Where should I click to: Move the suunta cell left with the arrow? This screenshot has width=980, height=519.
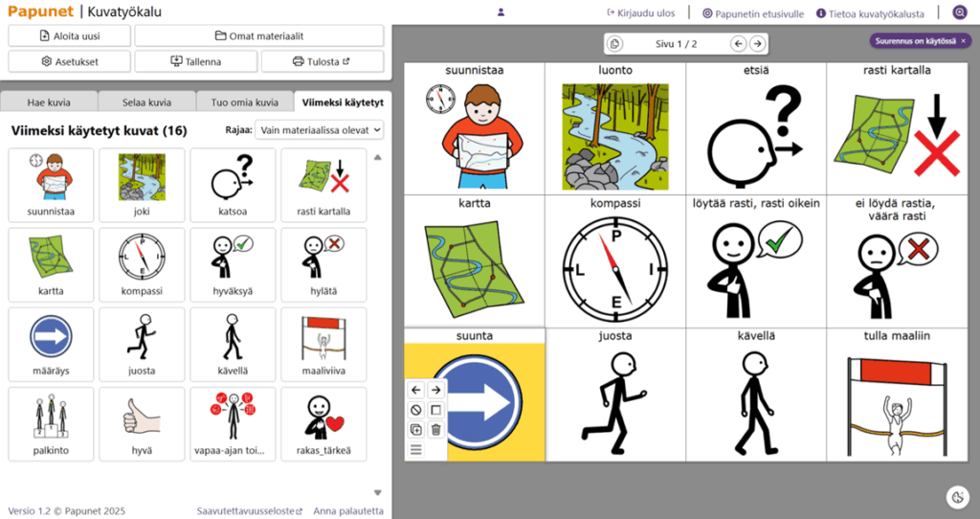[x=415, y=390]
